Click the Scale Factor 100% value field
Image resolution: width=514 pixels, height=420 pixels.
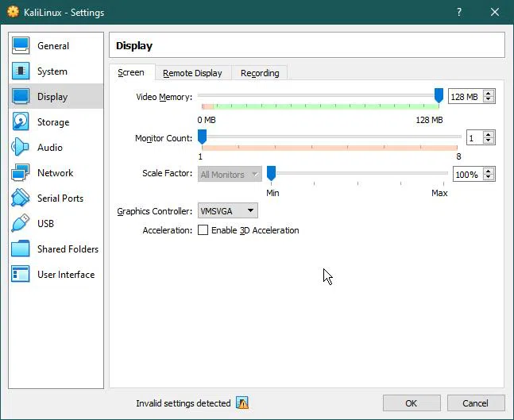[x=468, y=175]
